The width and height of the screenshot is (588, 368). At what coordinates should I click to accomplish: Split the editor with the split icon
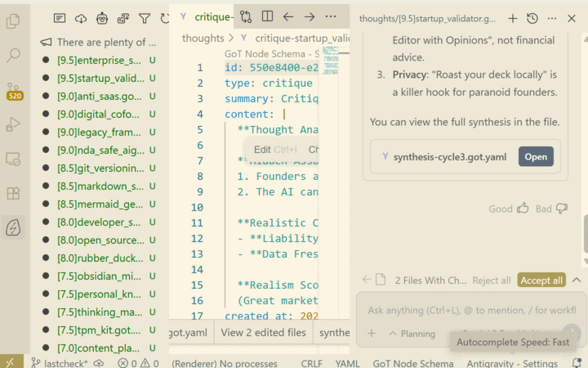coord(267,16)
